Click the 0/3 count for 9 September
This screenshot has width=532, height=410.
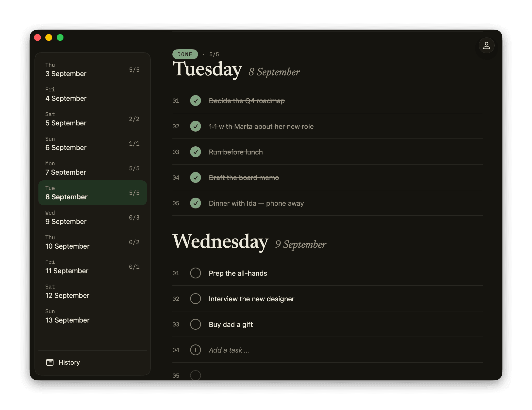[134, 217]
